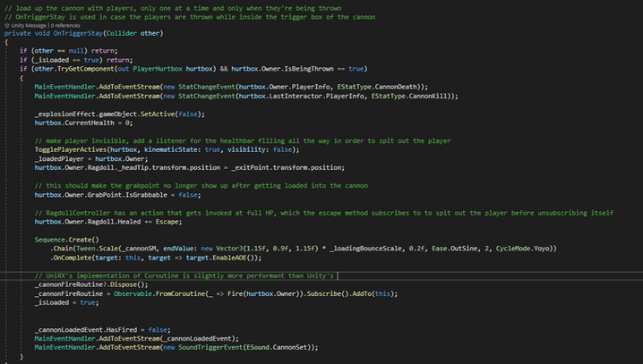The image size is (643, 364).
Task: Click the Unity Message icon above OnTriggerStay
Action: point(7,25)
